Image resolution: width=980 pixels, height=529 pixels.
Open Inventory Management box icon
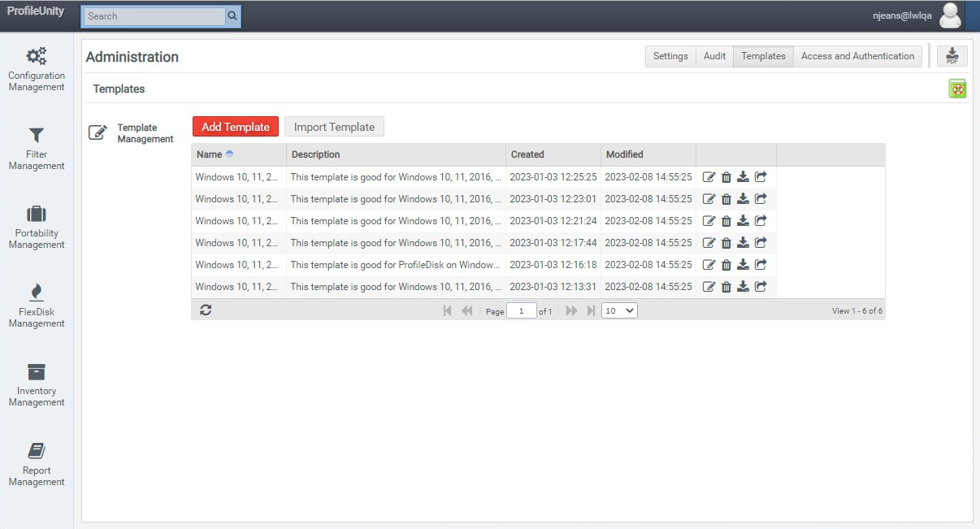[x=37, y=372]
